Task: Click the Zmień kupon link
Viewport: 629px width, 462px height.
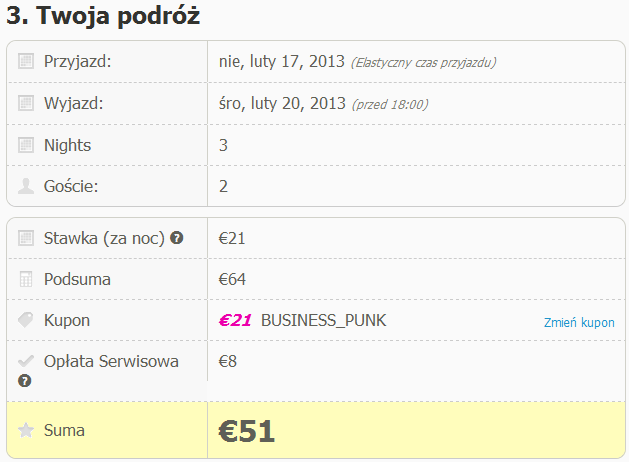Action: coord(579,322)
